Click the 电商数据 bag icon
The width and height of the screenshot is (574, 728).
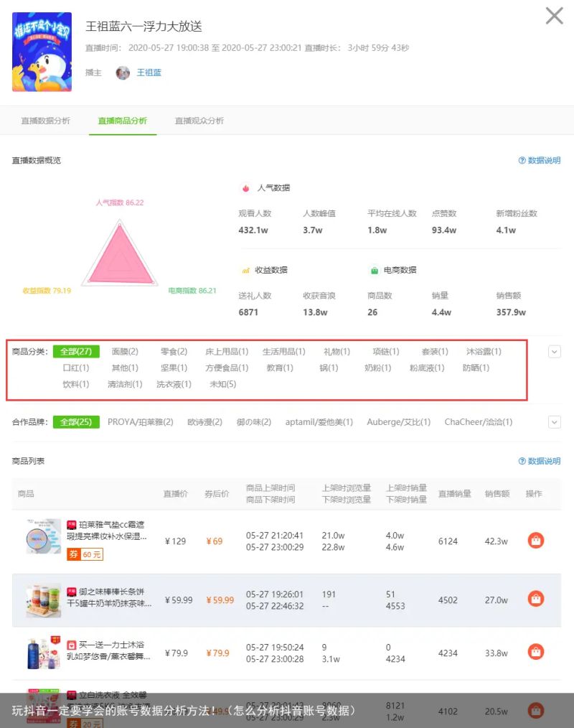coord(375,270)
